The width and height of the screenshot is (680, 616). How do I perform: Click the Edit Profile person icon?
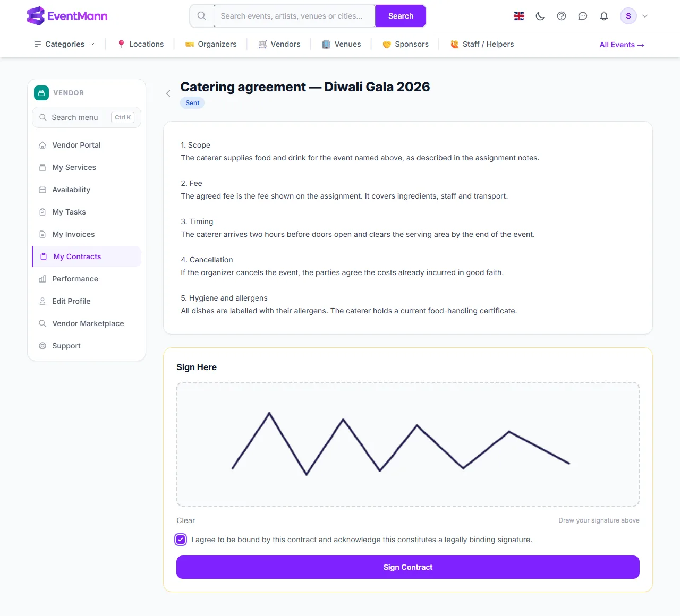coord(42,301)
